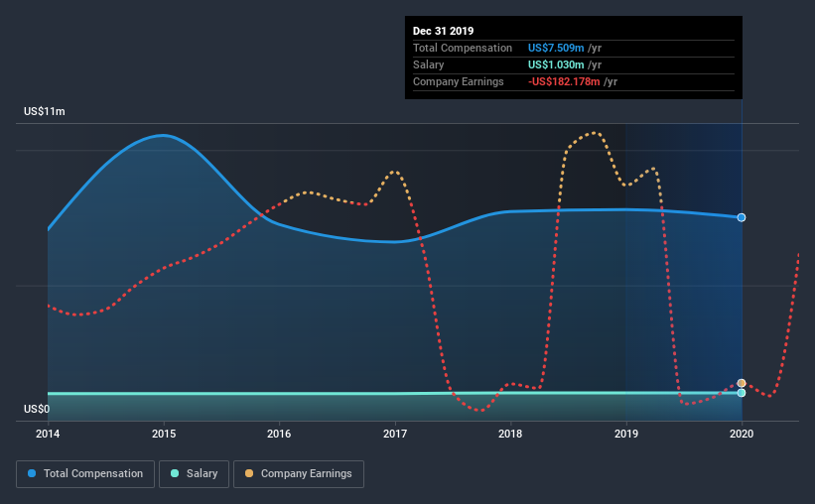Click the 2018 x-axis label

point(510,434)
